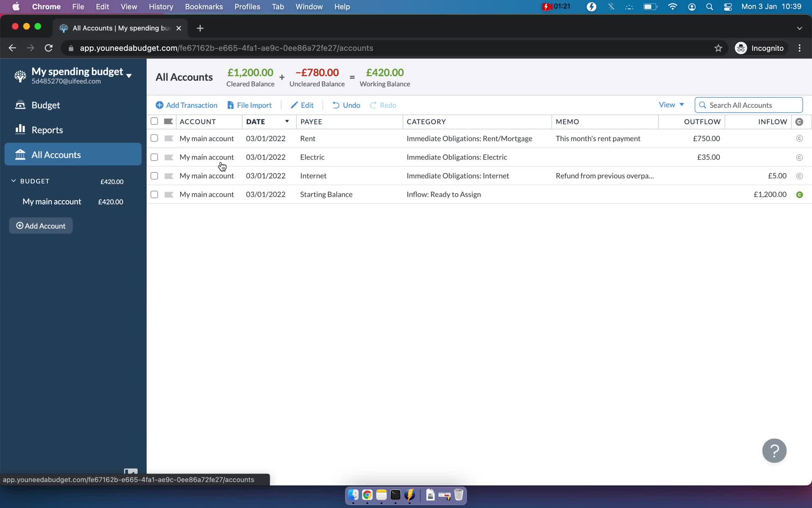Click Add Account button in sidebar
This screenshot has height=508, width=812.
click(40, 225)
